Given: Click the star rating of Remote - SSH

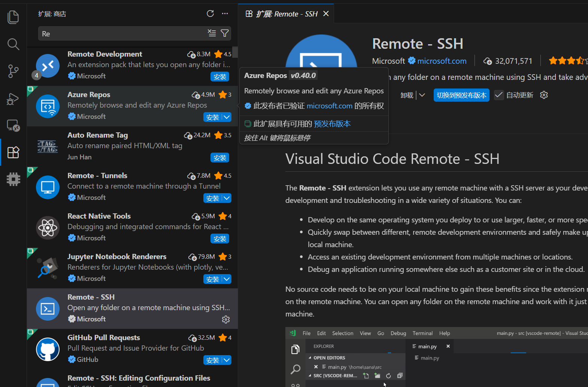Looking at the screenshot, I should coord(568,61).
